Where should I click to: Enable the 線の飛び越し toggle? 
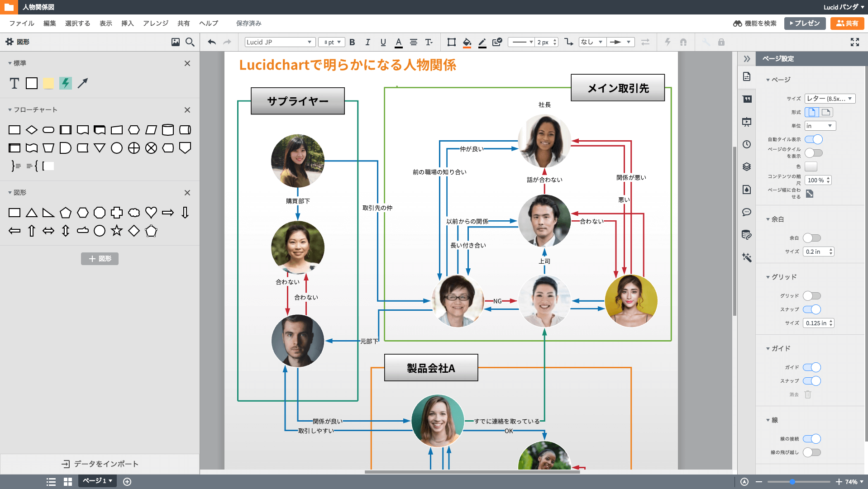pyautogui.click(x=812, y=452)
